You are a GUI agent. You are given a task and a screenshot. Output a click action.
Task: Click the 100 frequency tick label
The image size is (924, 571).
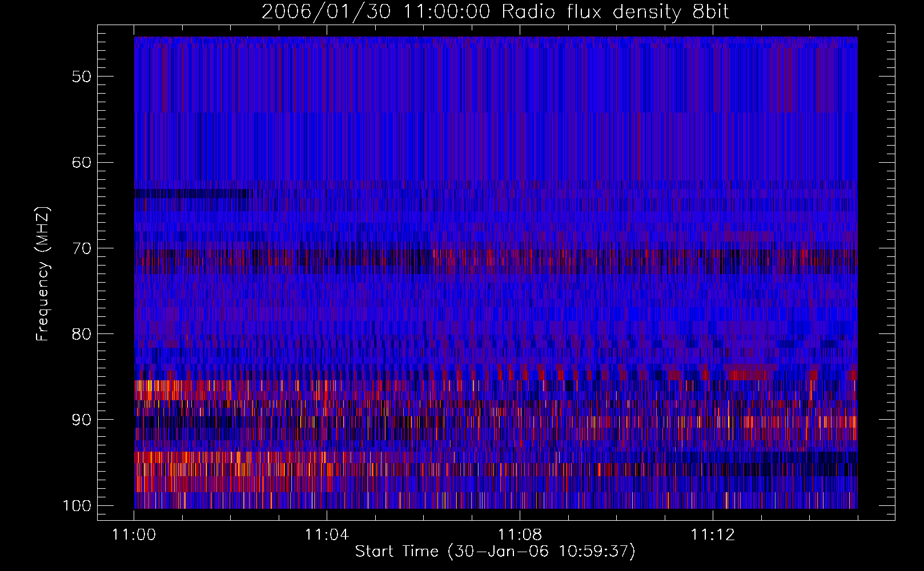[77, 506]
